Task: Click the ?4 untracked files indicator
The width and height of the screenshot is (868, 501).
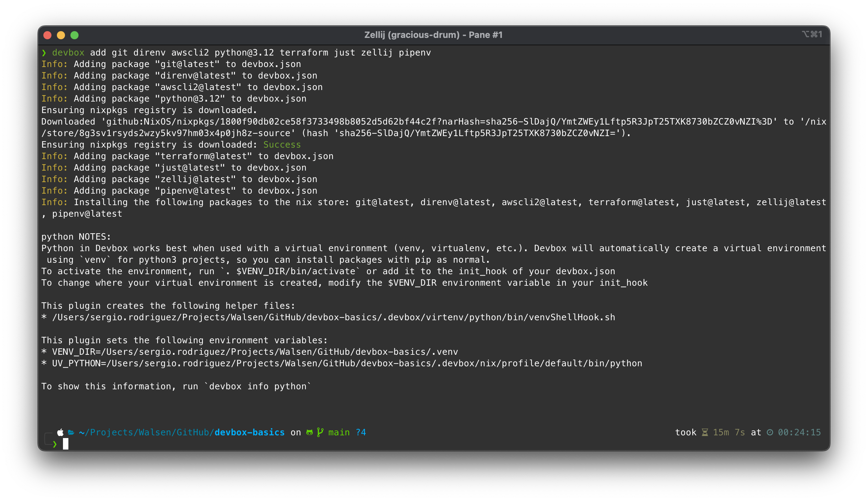Action: (361, 433)
